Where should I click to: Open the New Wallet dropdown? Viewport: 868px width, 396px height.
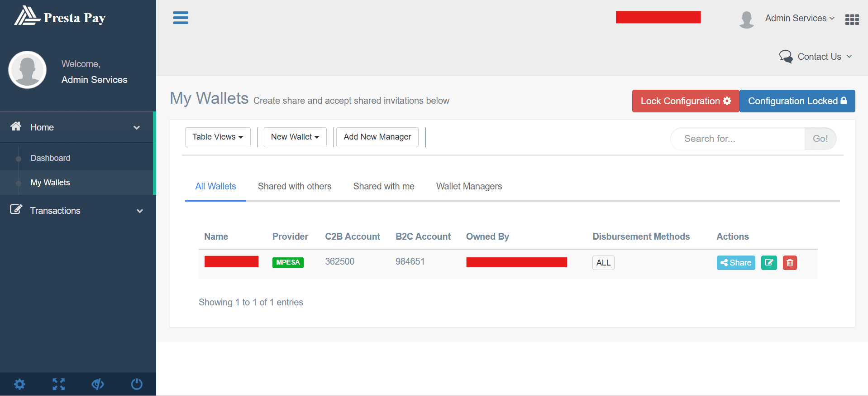(295, 137)
